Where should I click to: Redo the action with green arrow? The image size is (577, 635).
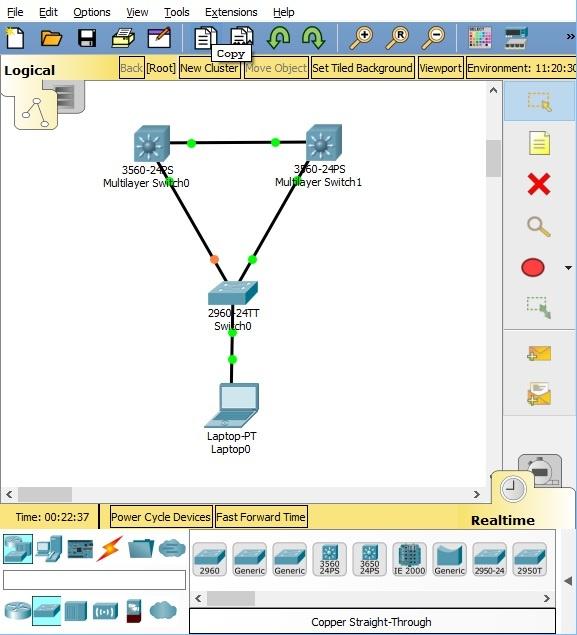[313, 38]
